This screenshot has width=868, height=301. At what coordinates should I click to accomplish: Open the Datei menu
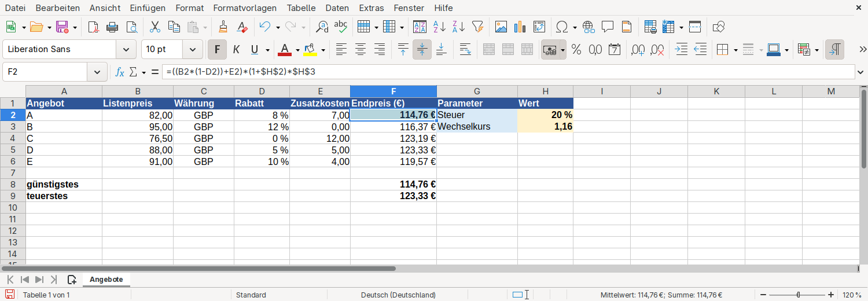coord(15,8)
